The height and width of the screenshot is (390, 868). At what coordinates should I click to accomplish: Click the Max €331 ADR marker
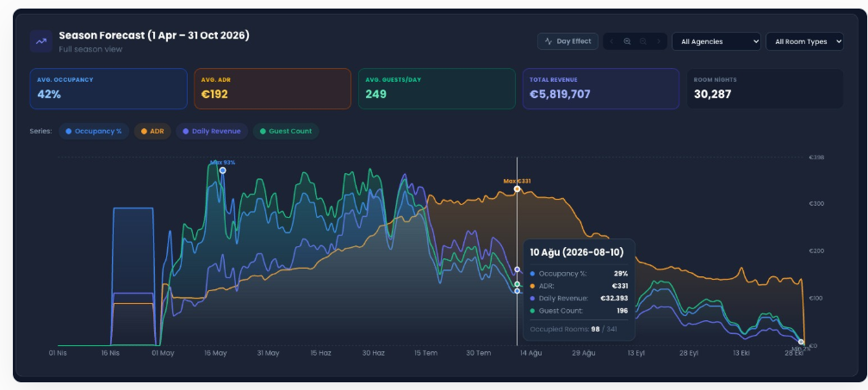click(x=517, y=189)
